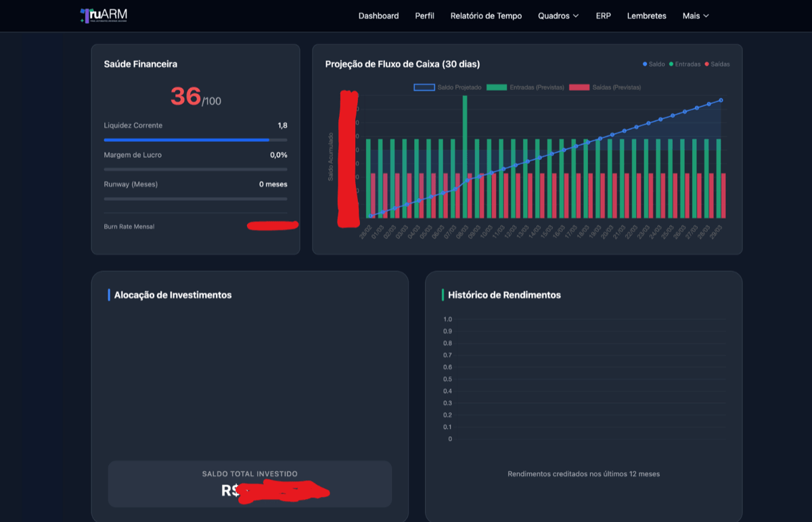Click the 36/100 health score
This screenshot has height=522, width=812.
tap(196, 97)
